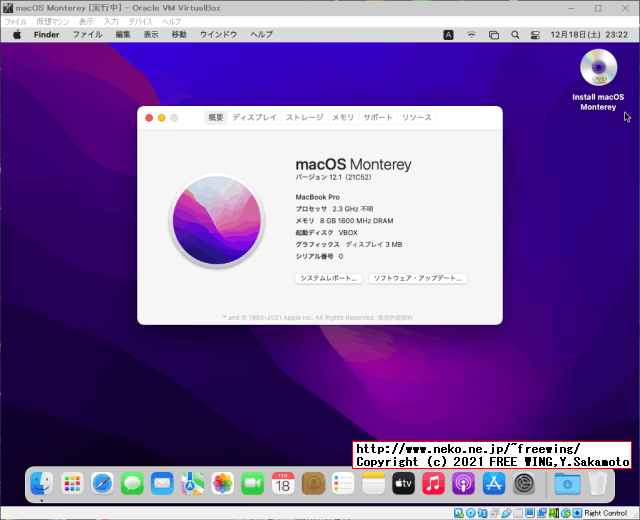Close the About This Mac window
The width and height of the screenshot is (640, 520).
[x=149, y=118]
